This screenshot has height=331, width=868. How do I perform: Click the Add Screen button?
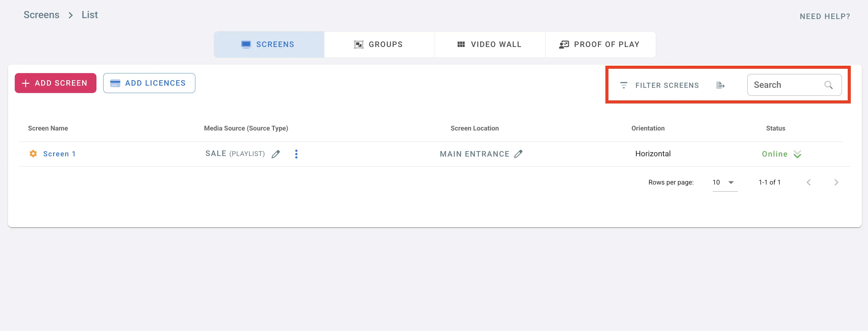(55, 83)
